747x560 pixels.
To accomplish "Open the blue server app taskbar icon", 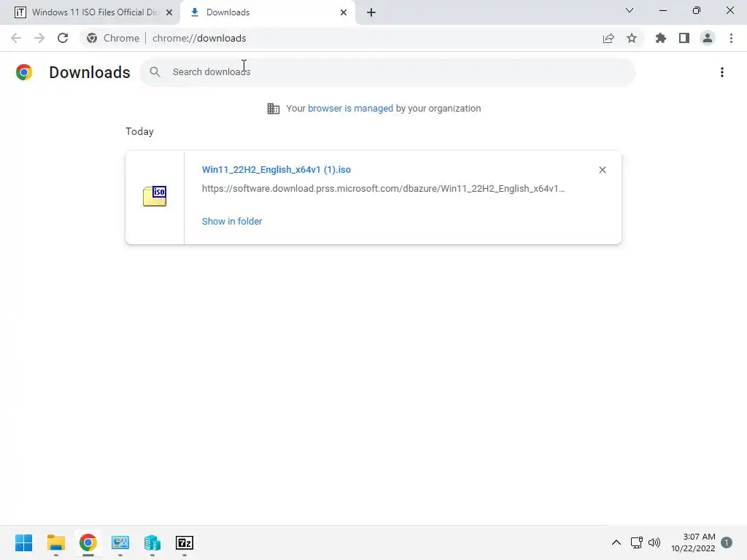I will pyautogui.click(x=152, y=542).
